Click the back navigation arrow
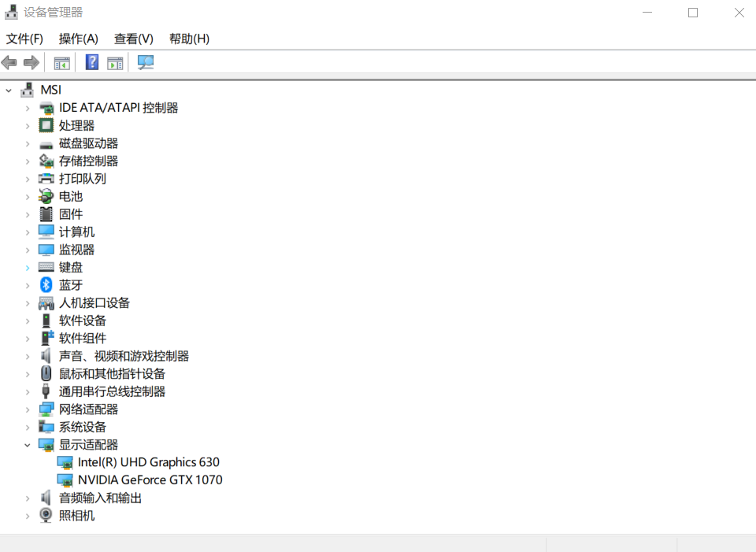Screen dimensions: 756x552 point(8,62)
